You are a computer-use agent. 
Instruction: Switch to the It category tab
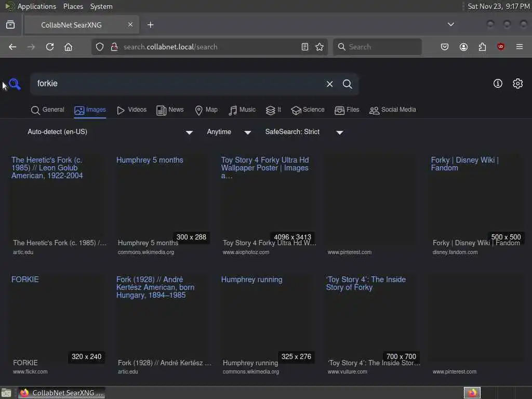coord(273,110)
